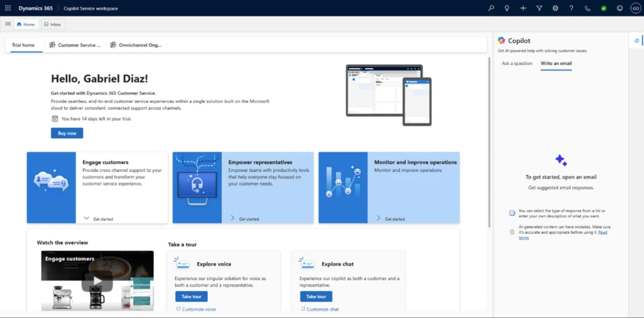Click the Explore voice card icon
The width and height of the screenshot is (644, 318).
(x=182, y=263)
